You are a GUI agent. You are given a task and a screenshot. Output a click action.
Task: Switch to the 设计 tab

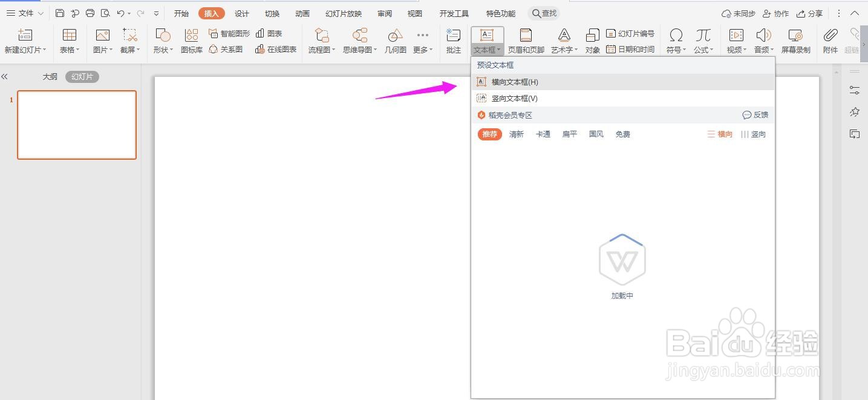coord(242,13)
